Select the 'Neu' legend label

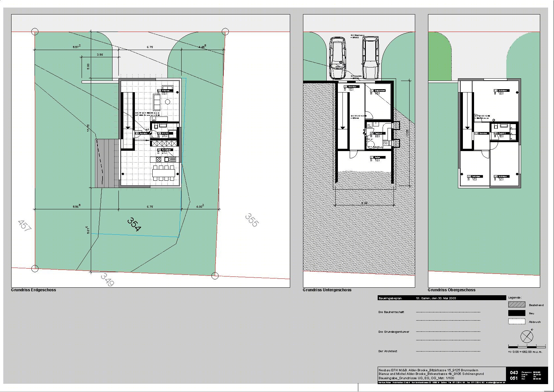[x=532, y=313]
